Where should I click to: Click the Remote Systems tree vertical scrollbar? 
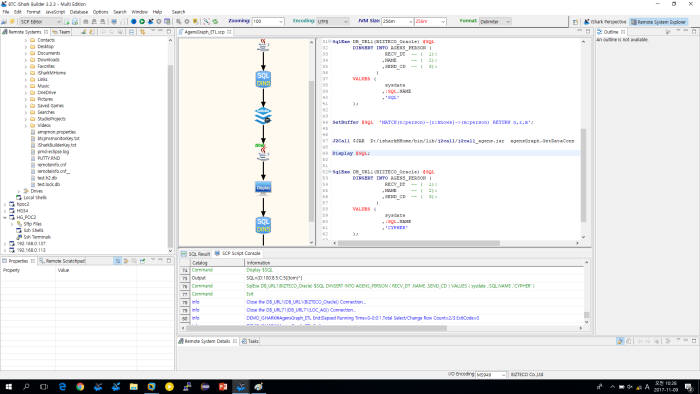[x=170, y=156]
